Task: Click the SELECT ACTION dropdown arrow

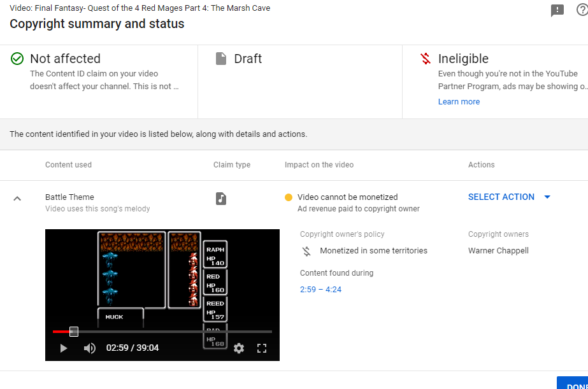Action: (x=547, y=197)
